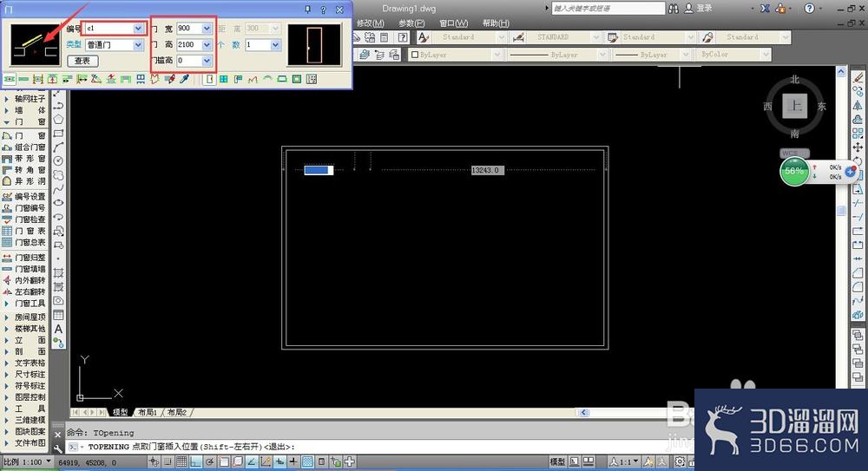Open 门窗表 tool in sidebar
This screenshot has height=471, width=868.
23,231
